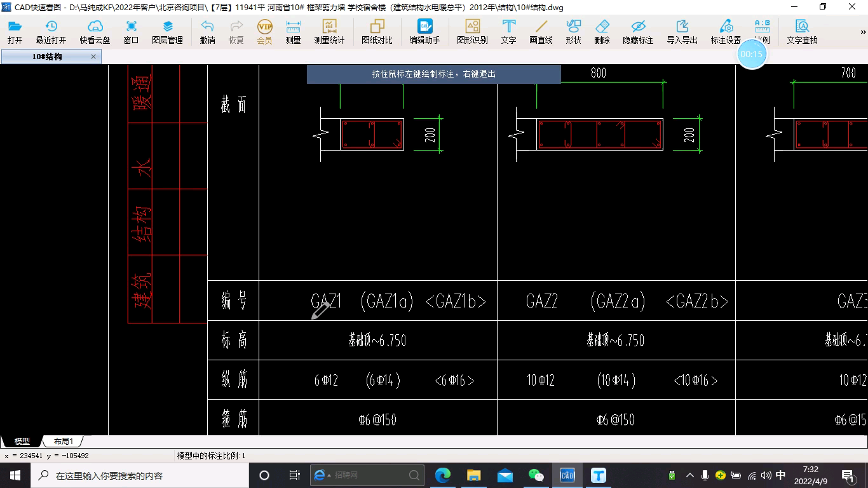The image size is (868, 488).
Task: Launch the 图纸对比 drawing compare tool
Action: click(377, 30)
